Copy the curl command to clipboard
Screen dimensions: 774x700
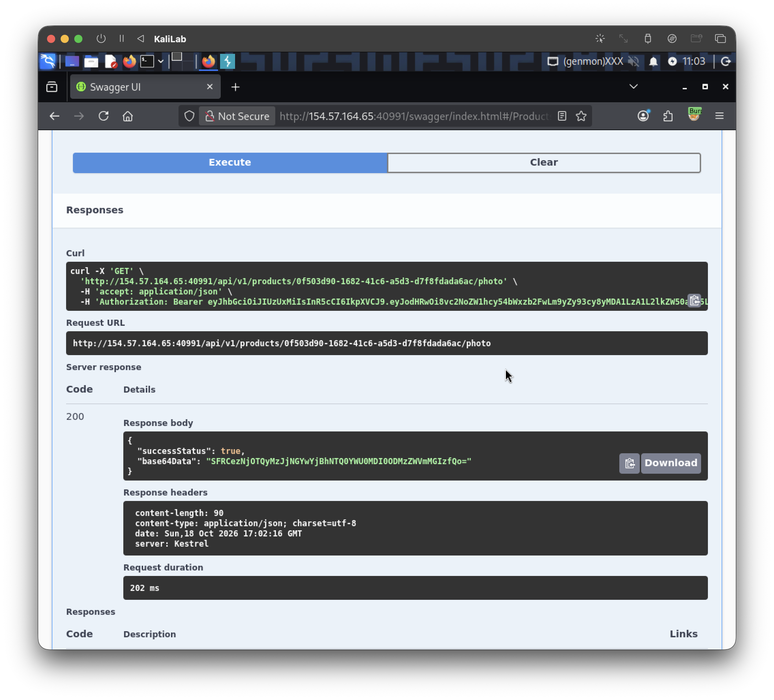pyautogui.click(x=694, y=301)
